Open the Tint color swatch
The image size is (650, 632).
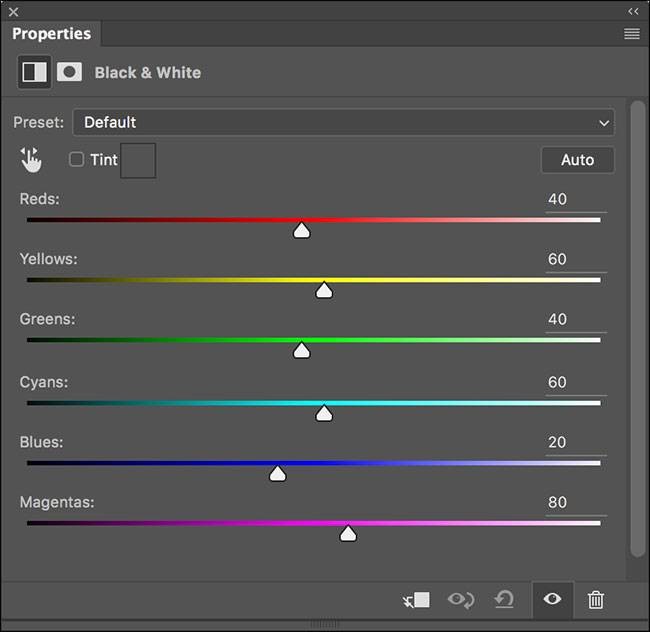[x=138, y=161]
